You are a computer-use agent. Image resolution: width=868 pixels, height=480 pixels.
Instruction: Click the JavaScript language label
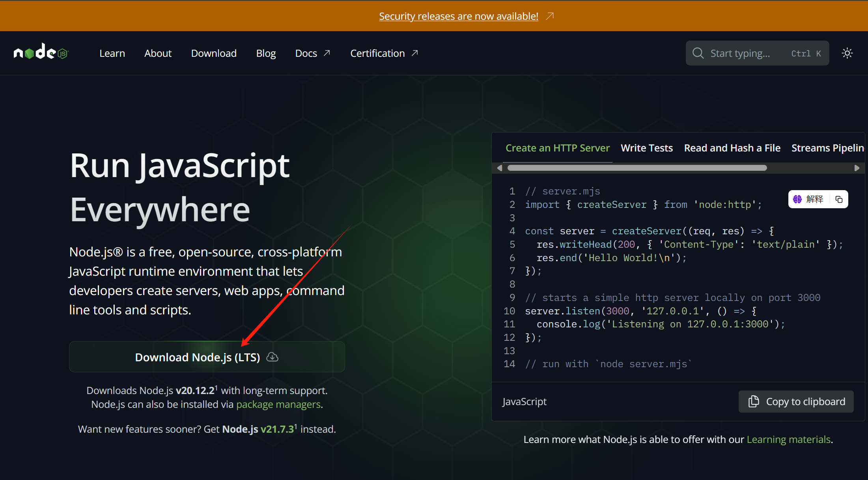coord(525,402)
